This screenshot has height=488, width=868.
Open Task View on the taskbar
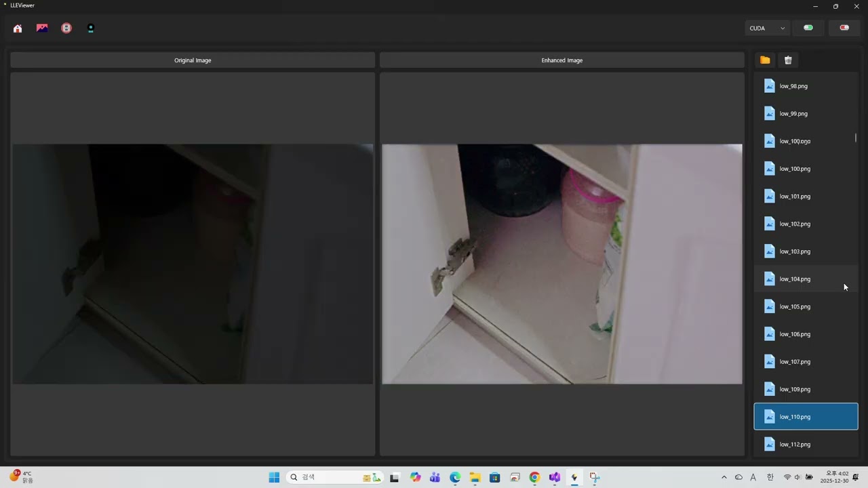pyautogui.click(x=395, y=477)
